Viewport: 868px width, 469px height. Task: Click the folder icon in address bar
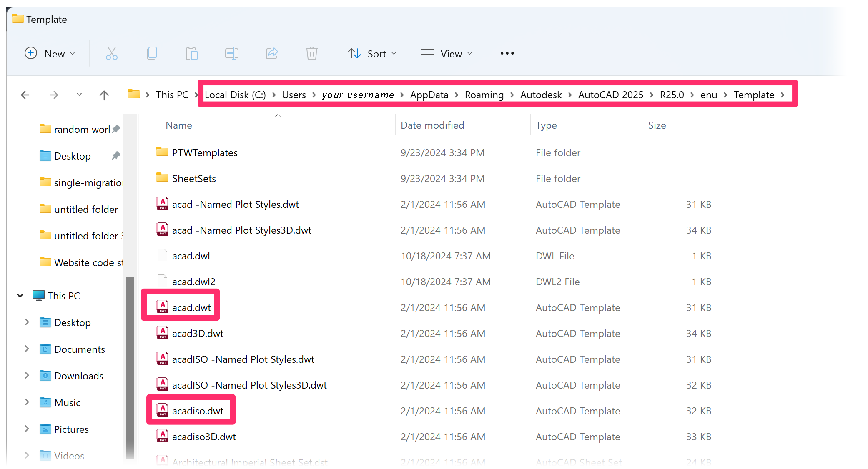point(134,94)
